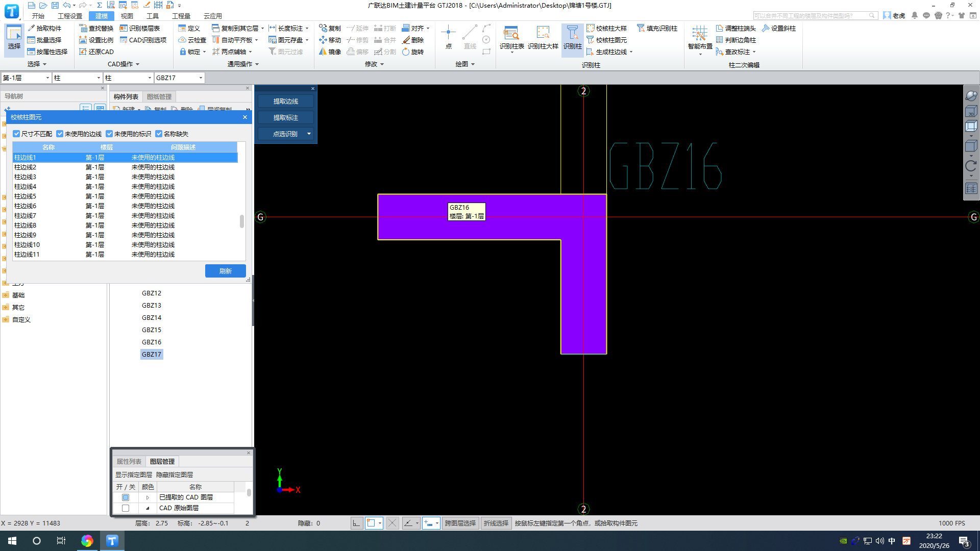
Task: Expand the 自定义 tree node
Action: coord(6,319)
